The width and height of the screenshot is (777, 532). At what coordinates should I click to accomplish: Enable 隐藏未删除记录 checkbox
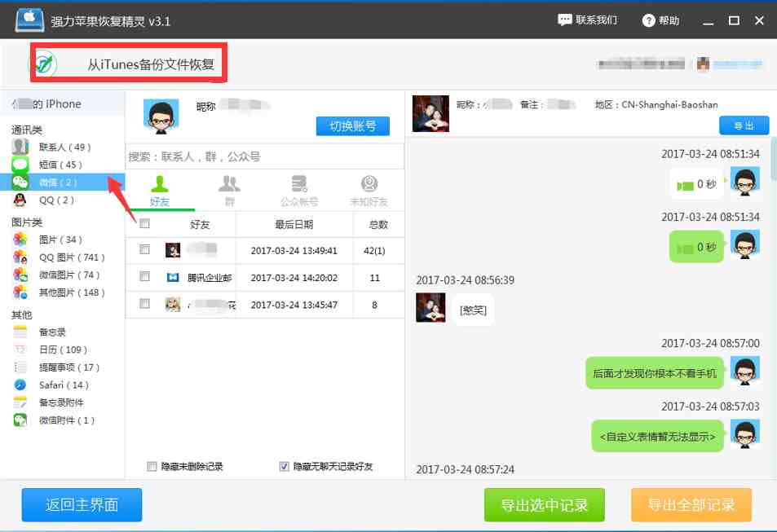tap(152, 467)
